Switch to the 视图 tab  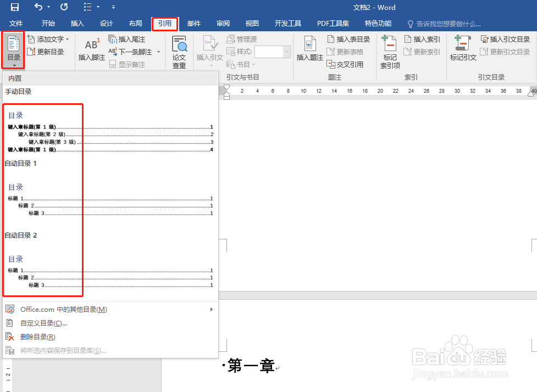[252, 24]
